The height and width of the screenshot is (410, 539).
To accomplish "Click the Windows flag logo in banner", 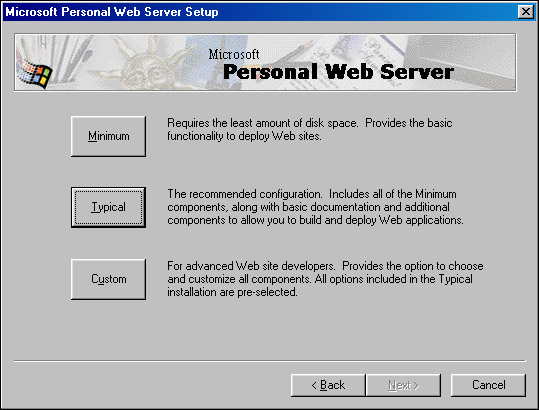I will pos(36,73).
